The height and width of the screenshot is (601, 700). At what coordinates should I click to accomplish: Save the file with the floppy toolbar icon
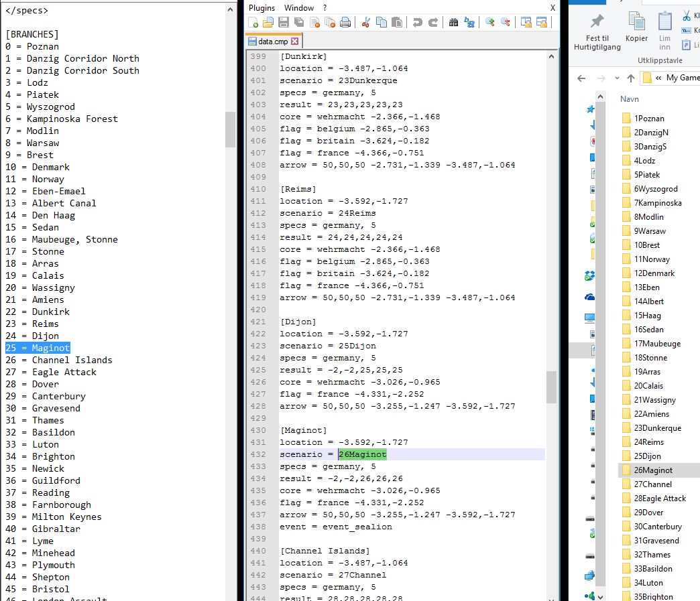click(284, 22)
